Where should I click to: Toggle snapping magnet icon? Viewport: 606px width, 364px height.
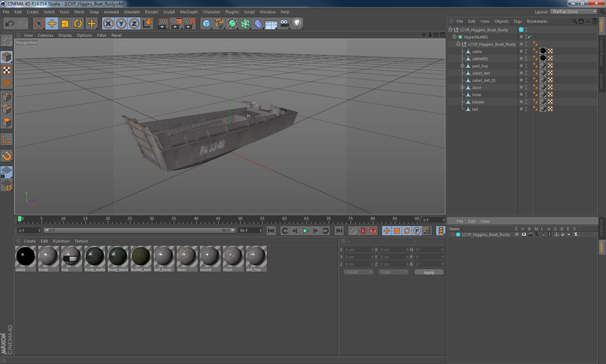(6, 156)
